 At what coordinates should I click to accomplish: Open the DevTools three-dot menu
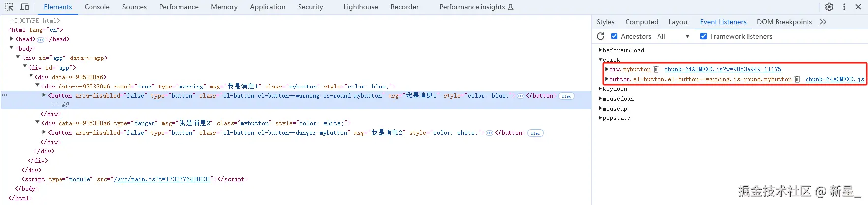(x=844, y=7)
